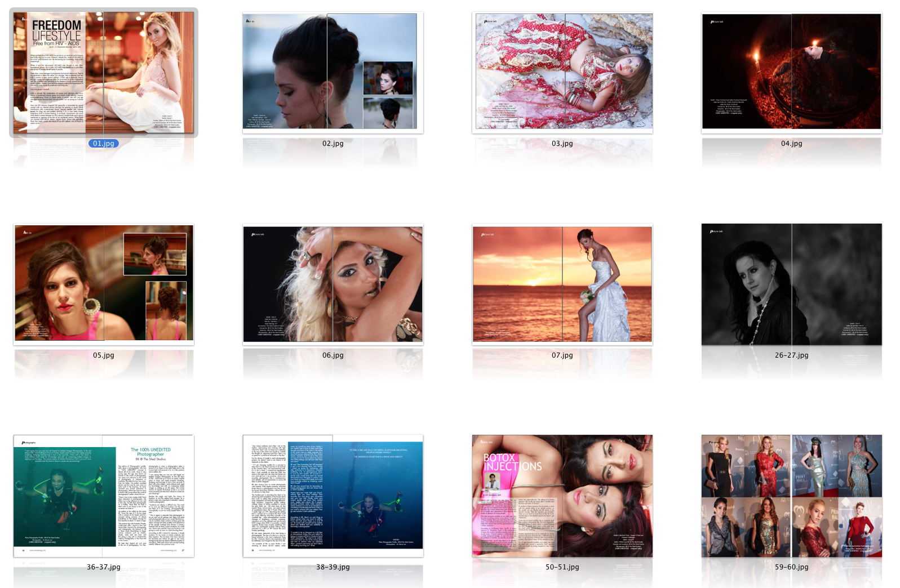This screenshot has width=900, height=588.
Task: Select the 02.jpg profile portrait thumbnail
Action: (332, 73)
